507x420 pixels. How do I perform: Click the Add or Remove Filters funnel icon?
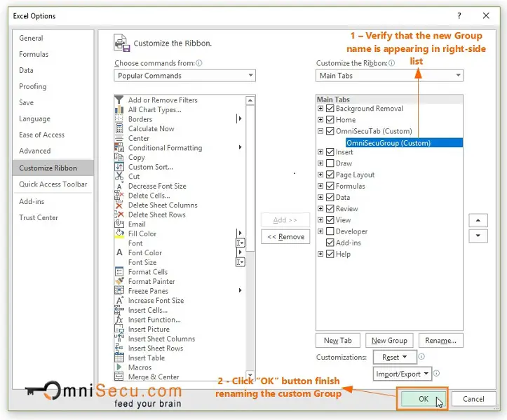pos(119,100)
